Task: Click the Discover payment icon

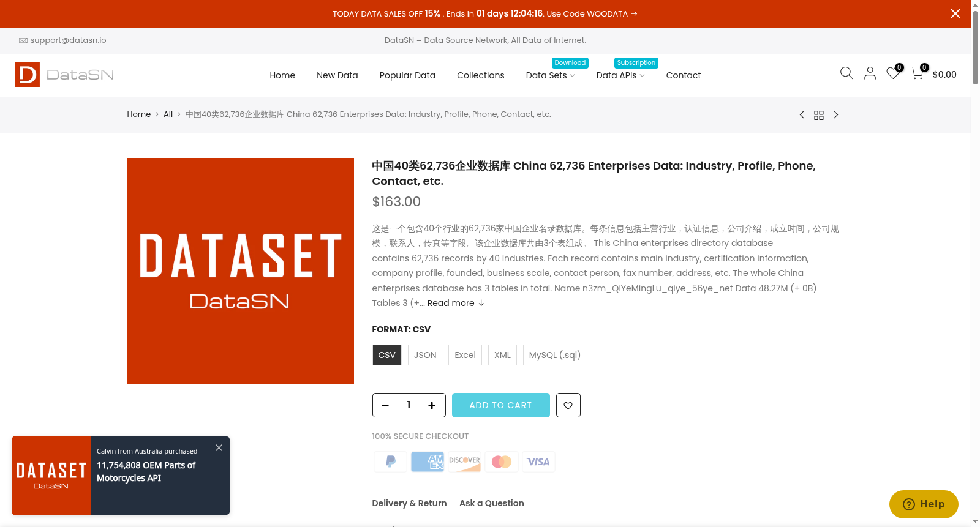Action: (464, 462)
